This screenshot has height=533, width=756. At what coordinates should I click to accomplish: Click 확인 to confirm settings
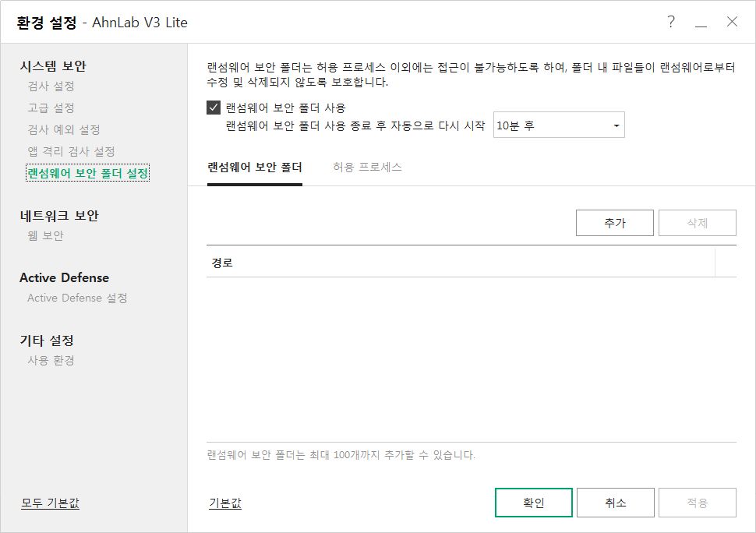(534, 503)
